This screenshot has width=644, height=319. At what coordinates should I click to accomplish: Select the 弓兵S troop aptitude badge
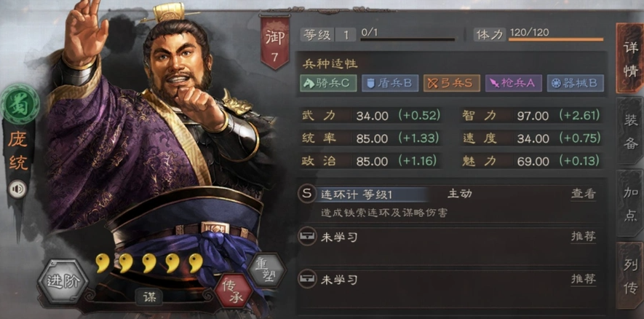[x=451, y=83]
